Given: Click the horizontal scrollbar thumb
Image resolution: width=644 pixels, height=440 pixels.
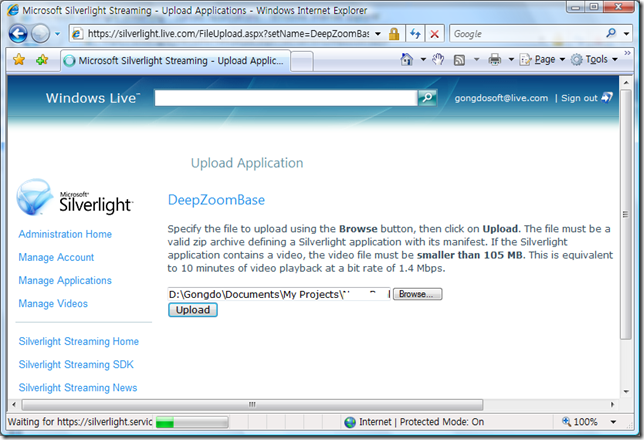Looking at the screenshot, I should [x=252, y=405].
